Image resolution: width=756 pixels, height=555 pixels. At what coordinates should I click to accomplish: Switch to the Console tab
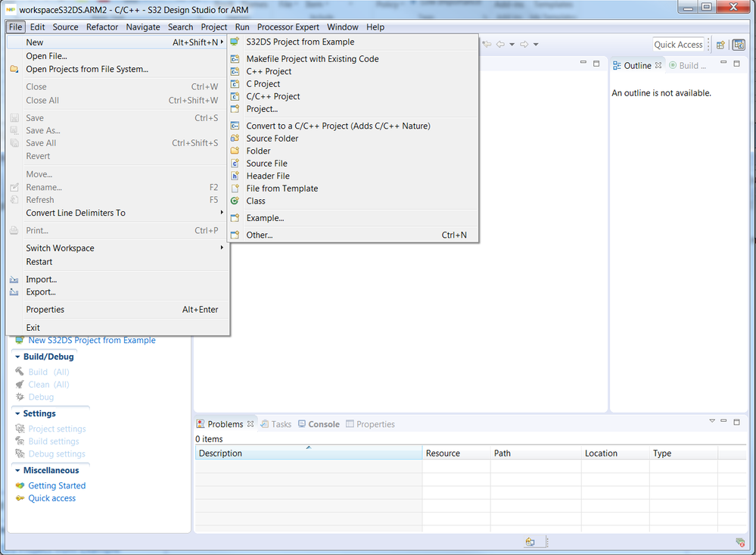click(x=319, y=424)
